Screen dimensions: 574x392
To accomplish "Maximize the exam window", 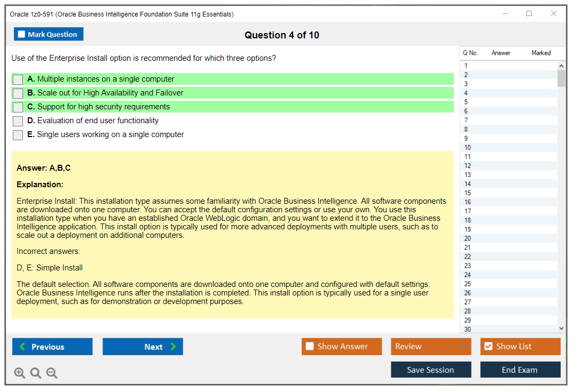I will click(x=529, y=14).
